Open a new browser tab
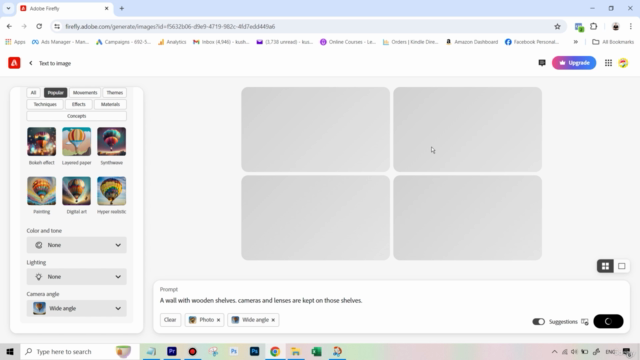This screenshot has width=640, height=360. pos(122,8)
